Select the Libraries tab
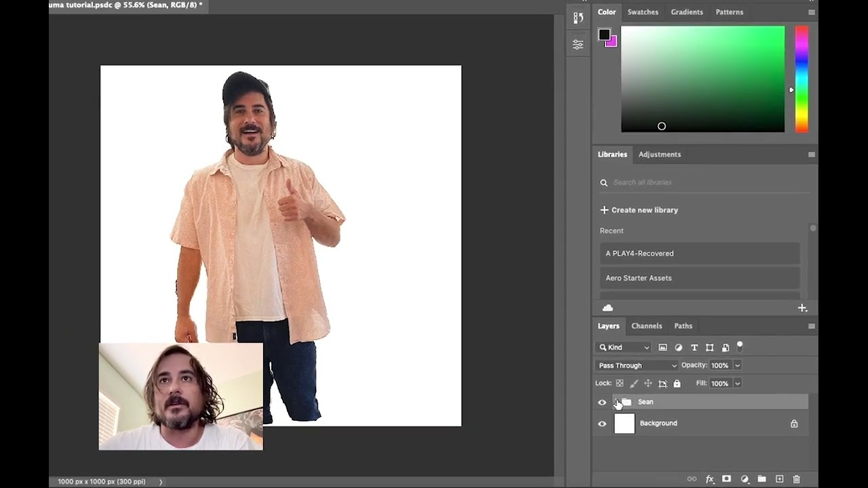This screenshot has height=488, width=868. click(x=612, y=155)
